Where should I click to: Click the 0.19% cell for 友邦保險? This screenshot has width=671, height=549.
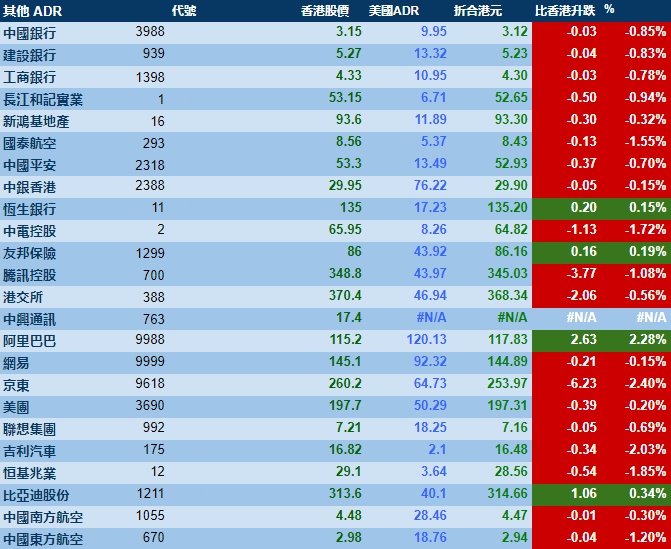(x=647, y=252)
